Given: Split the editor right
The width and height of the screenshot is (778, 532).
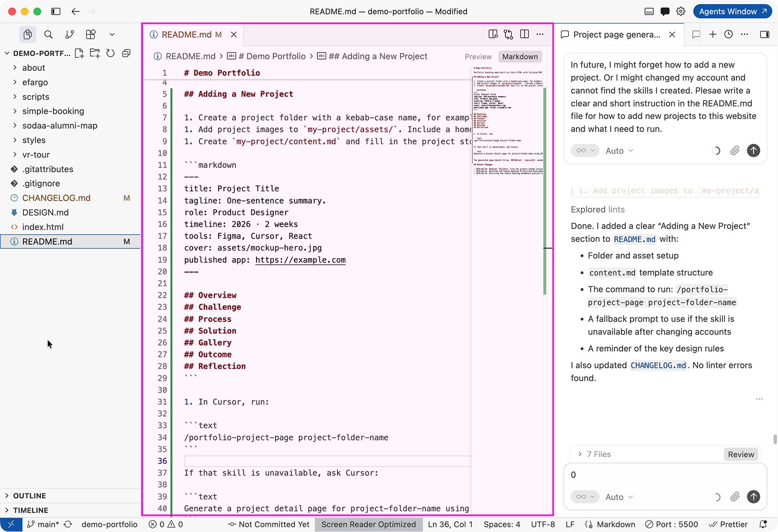Looking at the screenshot, I should pyautogui.click(x=525, y=34).
